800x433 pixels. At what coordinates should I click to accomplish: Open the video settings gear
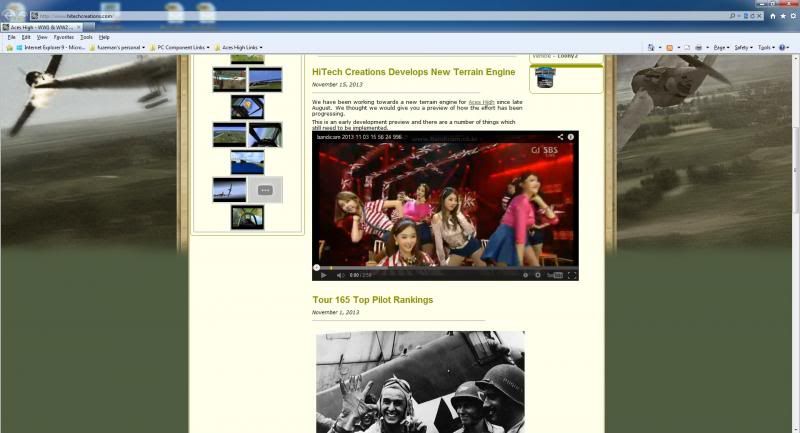point(538,275)
